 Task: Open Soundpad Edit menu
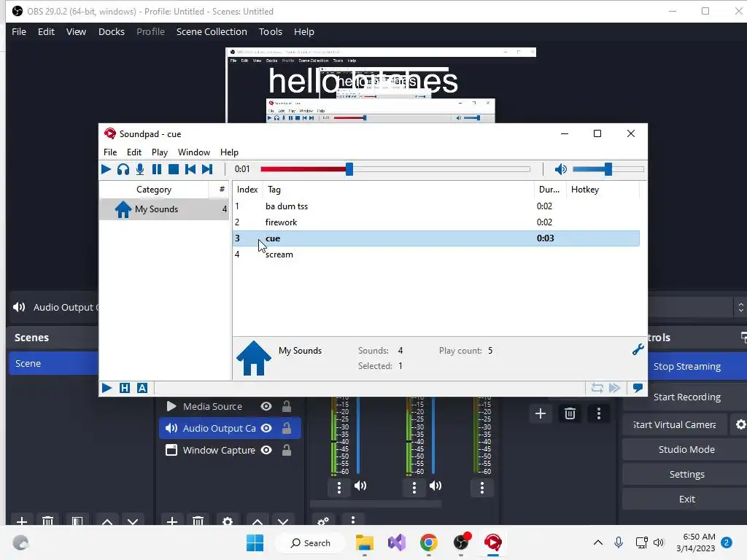134,152
